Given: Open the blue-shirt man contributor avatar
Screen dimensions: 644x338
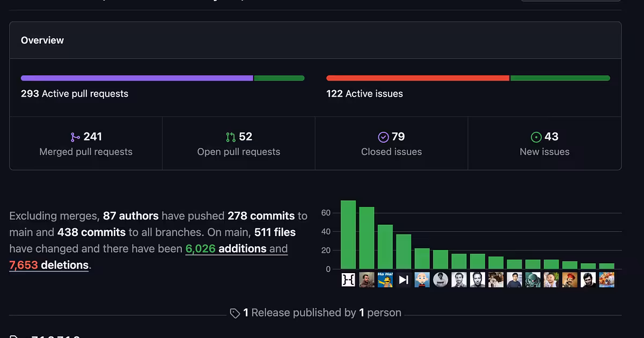Looking at the screenshot, I should 514,280.
